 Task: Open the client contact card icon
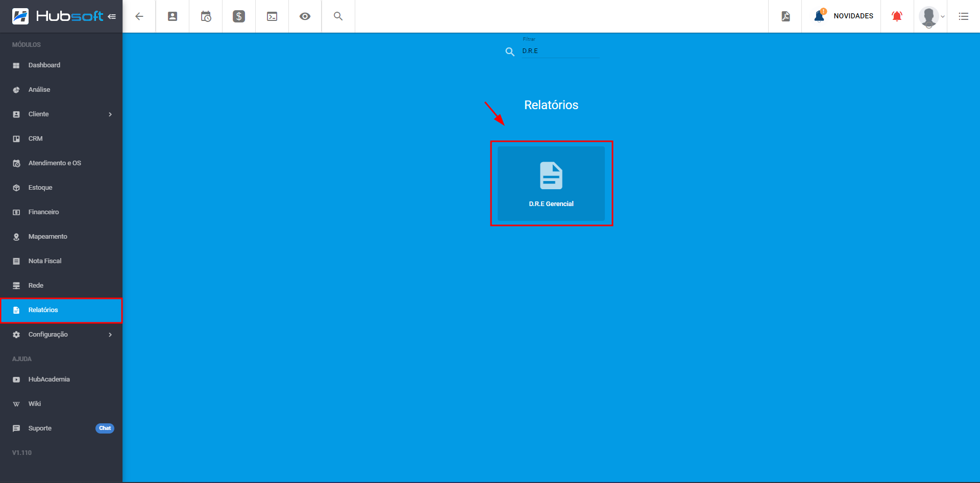point(173,16)
